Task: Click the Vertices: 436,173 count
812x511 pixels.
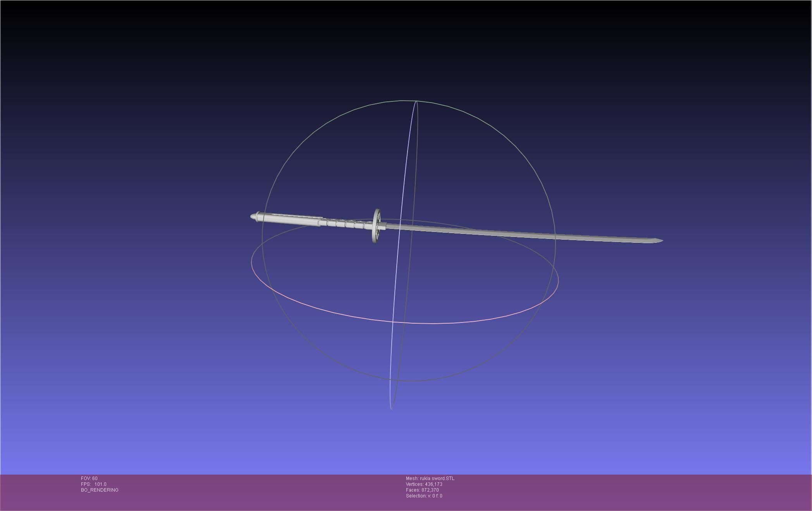Action: point(424,484)
